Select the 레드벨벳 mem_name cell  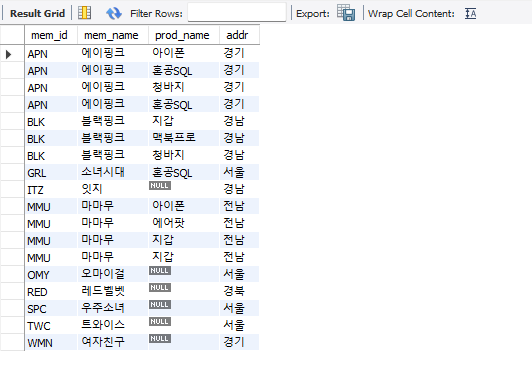coord(113,291)
